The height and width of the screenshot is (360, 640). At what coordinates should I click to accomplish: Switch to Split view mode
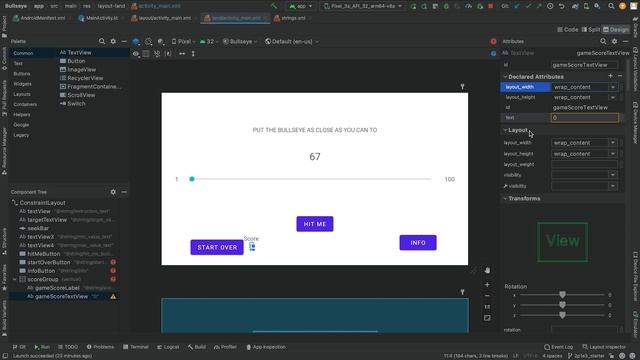[591, 29]
